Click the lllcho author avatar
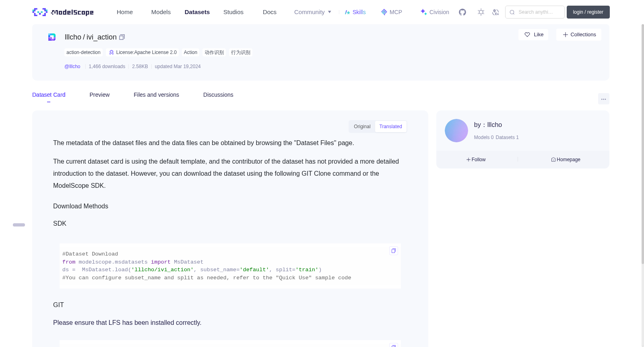 pyautogui.click(x=456, y=131)
